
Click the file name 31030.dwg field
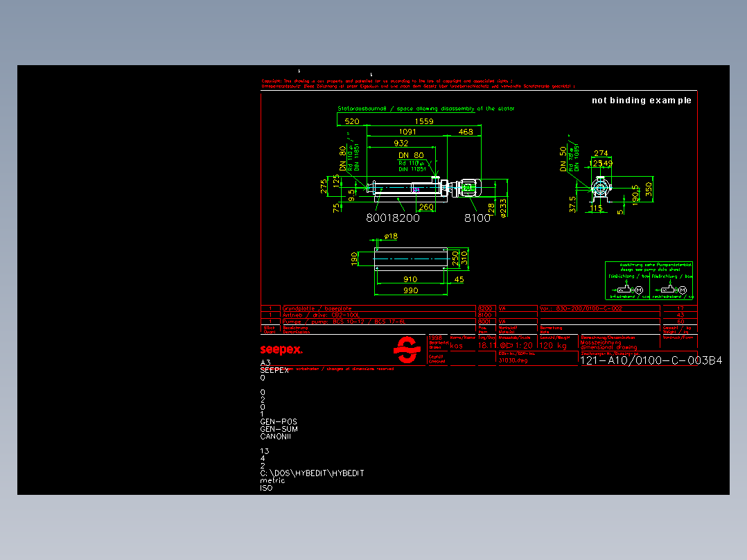click(513, 360)
